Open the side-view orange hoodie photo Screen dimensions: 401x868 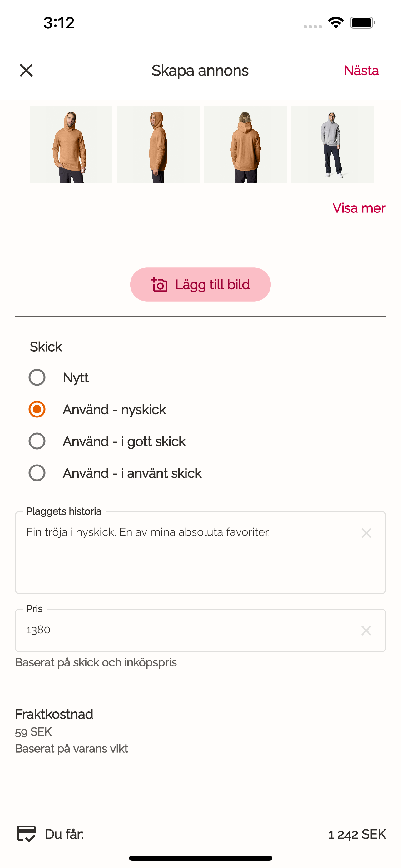(x=158, y=145)
